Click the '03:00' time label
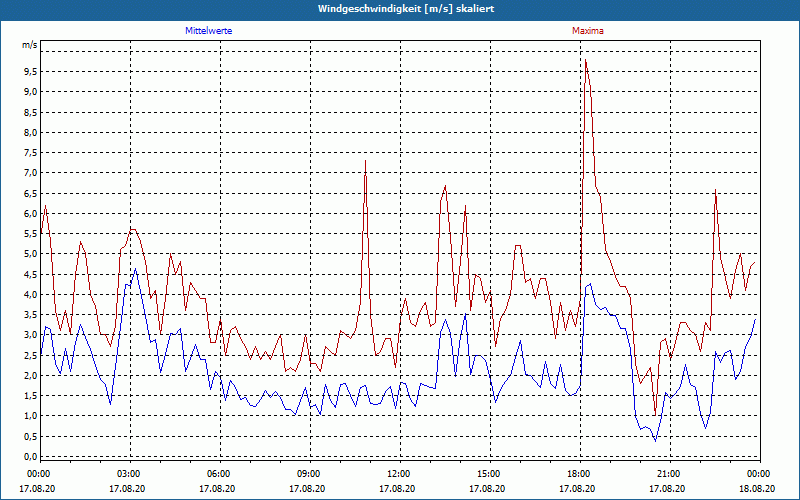 128,474
